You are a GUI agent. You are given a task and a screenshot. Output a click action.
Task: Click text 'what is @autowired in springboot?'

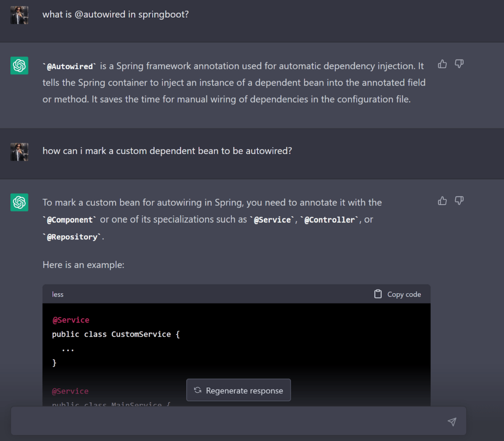tap(115, 14)
